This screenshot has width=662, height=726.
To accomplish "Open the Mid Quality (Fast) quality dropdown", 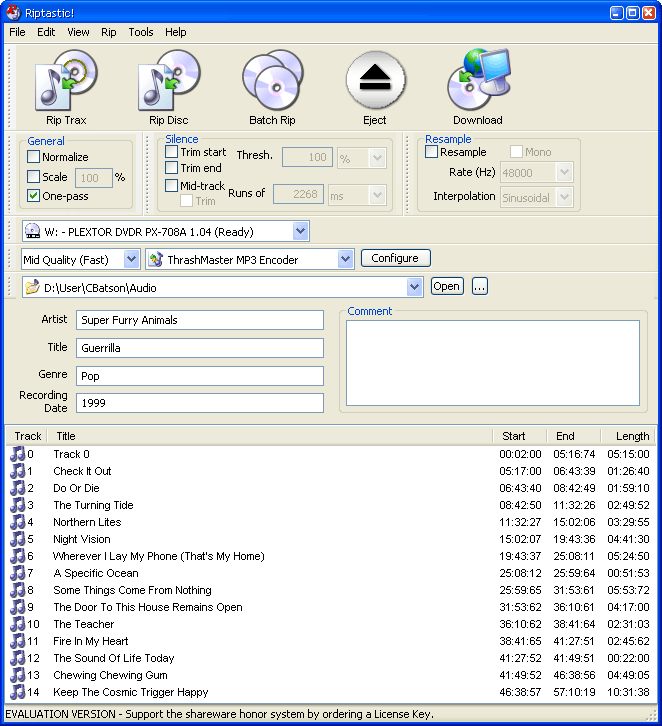I will coord(132,259).
